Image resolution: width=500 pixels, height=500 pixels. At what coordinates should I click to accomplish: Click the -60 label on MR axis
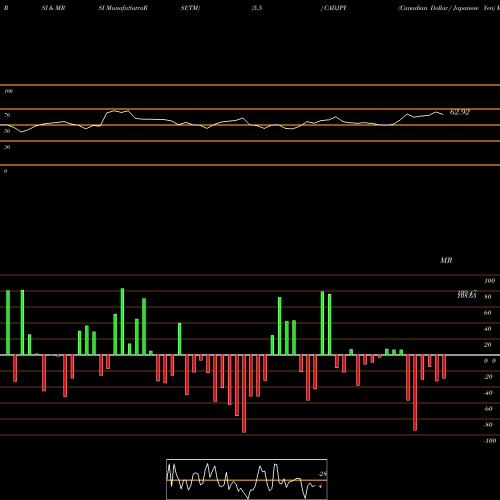click(488, 409)
